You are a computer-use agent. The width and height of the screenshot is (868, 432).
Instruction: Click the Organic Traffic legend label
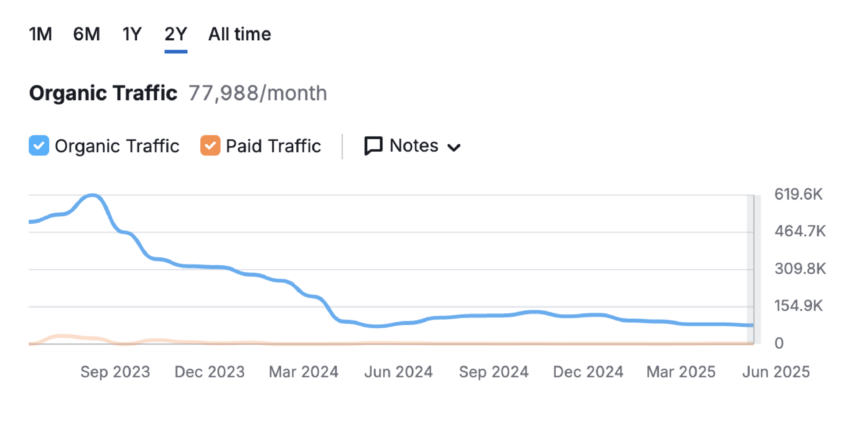[117, 146]
